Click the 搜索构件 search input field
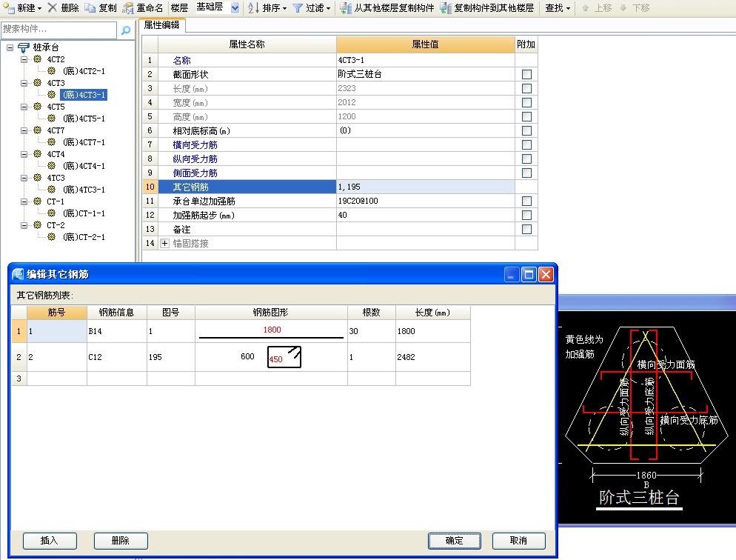This screenshot has width=736, height=560. coord(58,30)
